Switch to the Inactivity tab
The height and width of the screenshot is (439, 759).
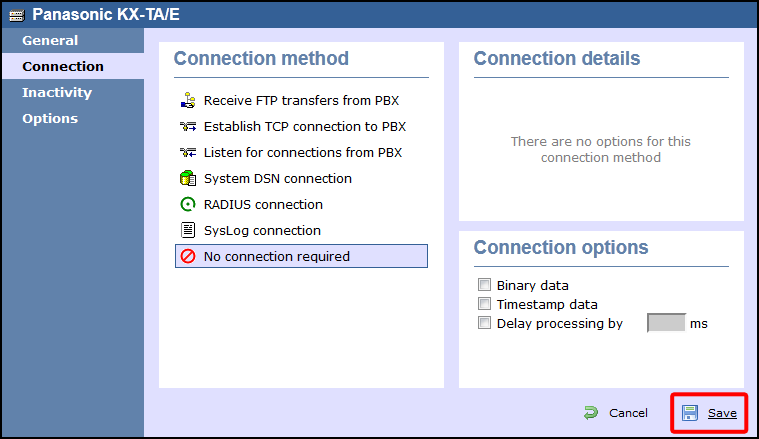57,93
